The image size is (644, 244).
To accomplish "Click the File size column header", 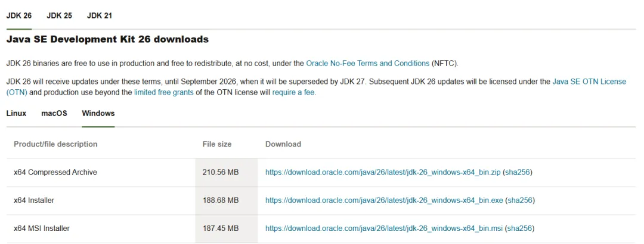I will pyautogui.click(x=217, y=144).
